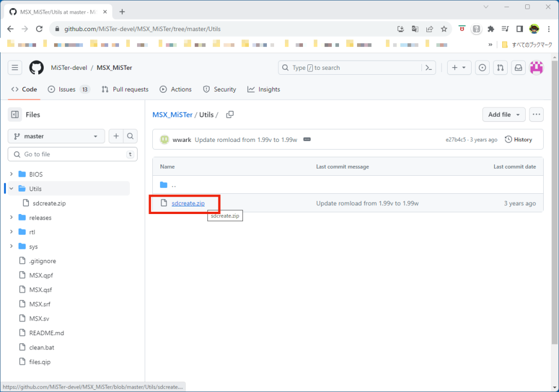Switch to the Issues tab
This screenshot has height=392, width=559.
(68, 90)
